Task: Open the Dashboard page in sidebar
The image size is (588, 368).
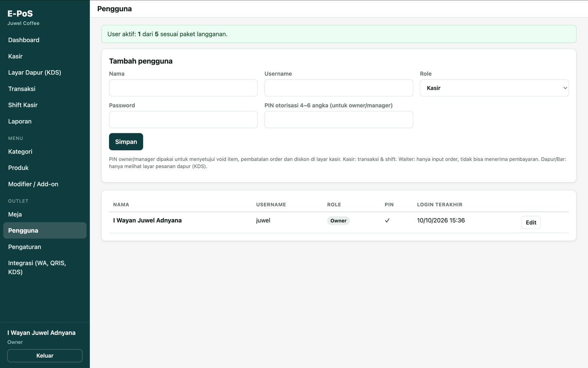Action: click(x=45, y=40)
